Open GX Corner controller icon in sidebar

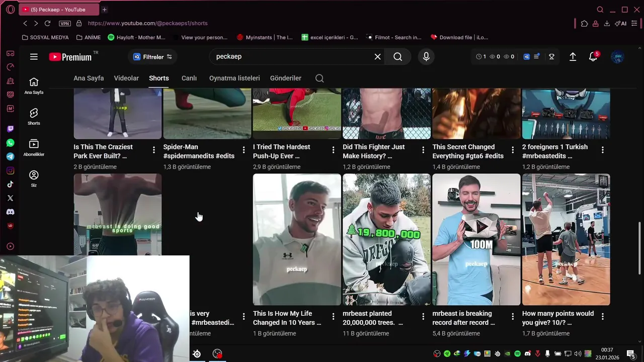(x=10, y=53)
